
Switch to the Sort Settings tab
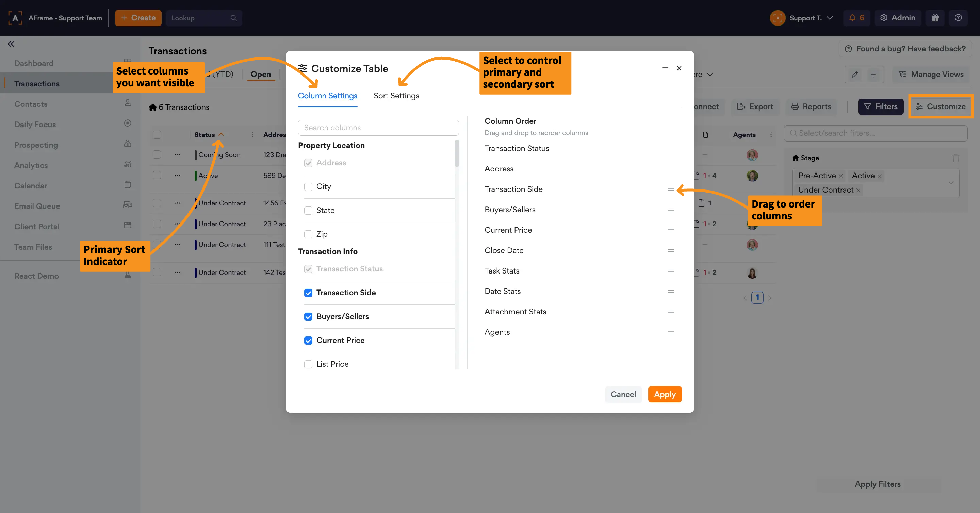(x=396, y=96)
